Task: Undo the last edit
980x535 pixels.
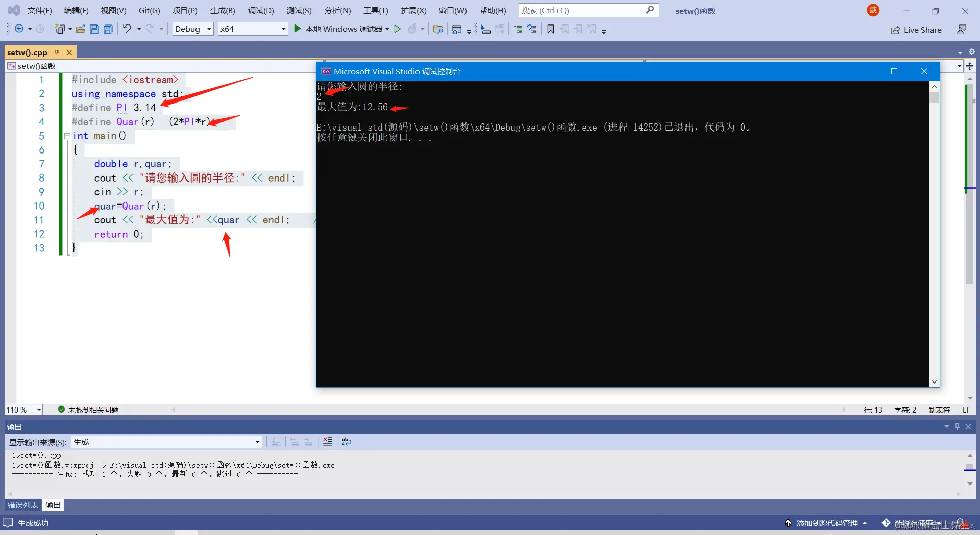Action: 127,29
